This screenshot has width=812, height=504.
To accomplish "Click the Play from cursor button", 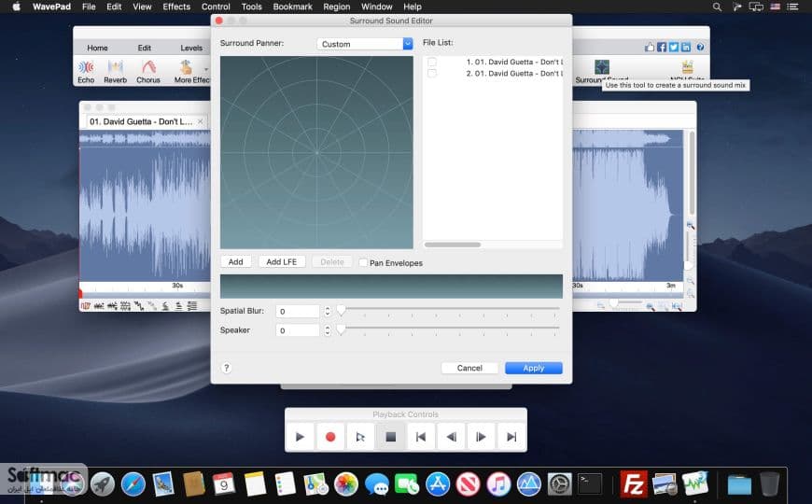I will 360,437.
